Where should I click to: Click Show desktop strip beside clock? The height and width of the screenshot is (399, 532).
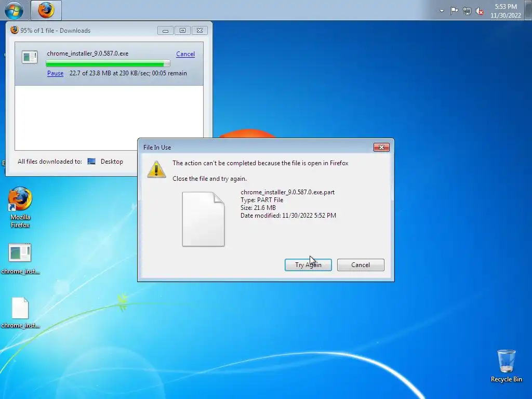coord(528,10)
